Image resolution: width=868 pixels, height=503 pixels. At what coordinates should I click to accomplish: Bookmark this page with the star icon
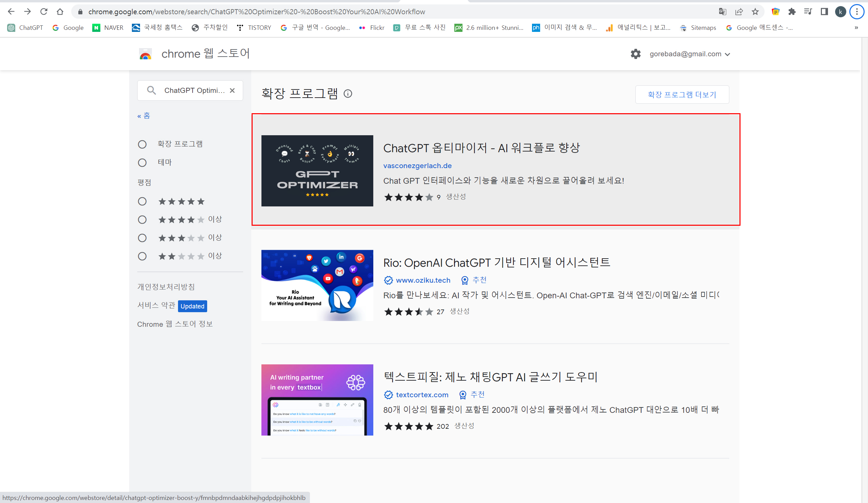click(x=755, y=12)
